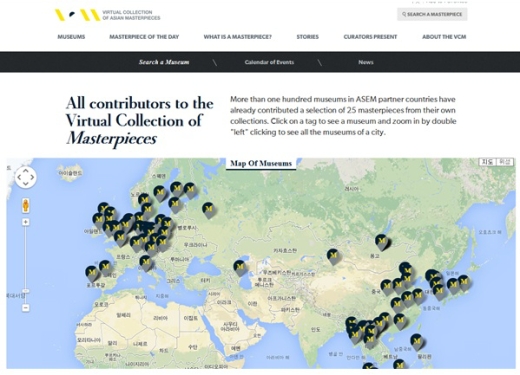Viewport: 520px width, 375px height.
Task: Select the News tab
Action: point(366,62)
